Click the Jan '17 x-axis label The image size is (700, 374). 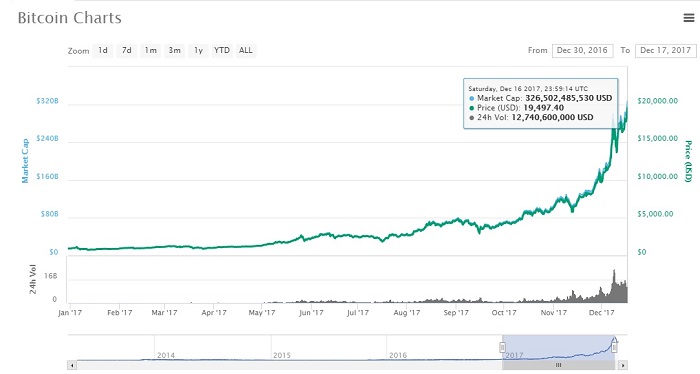point(70,312)
